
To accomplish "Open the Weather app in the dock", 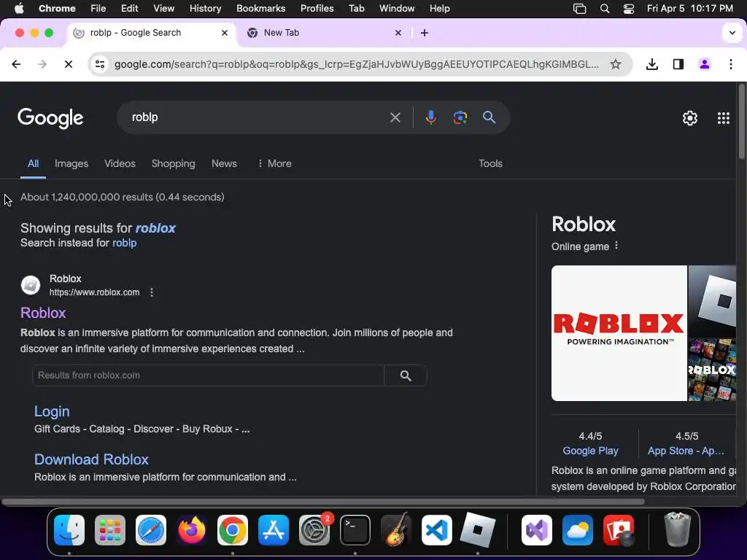I will 578,530.
